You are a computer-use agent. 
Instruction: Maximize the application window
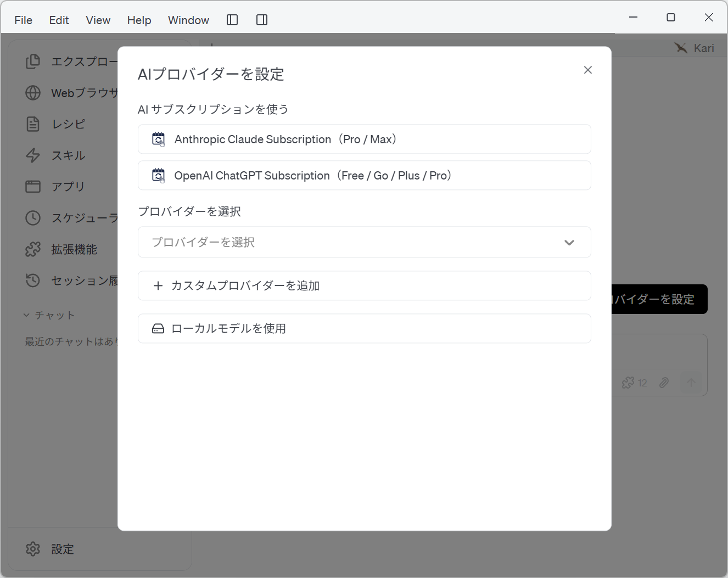tap(671, 18)
